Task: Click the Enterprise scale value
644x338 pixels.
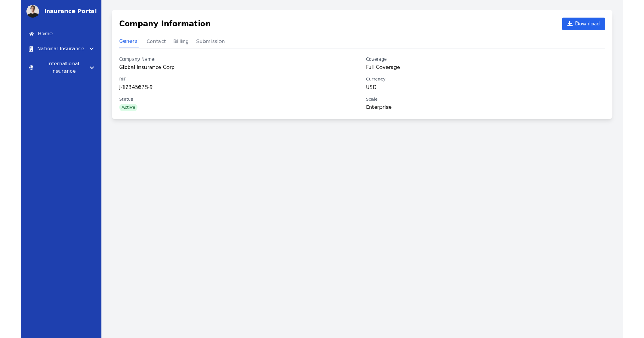Action: tap(378, 107)
